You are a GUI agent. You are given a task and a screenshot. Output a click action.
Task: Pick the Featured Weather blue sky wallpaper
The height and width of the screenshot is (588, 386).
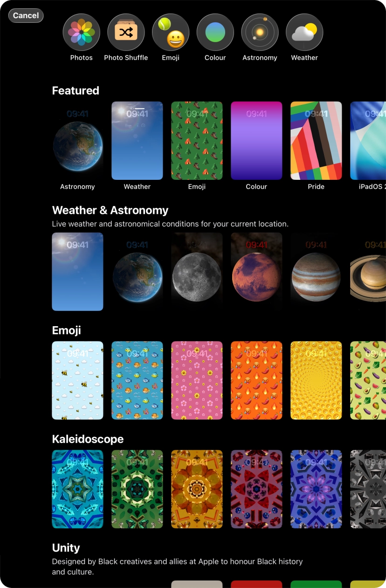point(137,141)
